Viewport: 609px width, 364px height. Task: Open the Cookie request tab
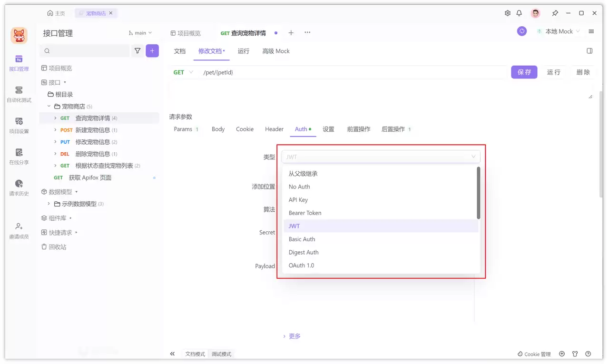tap(245, 129)
